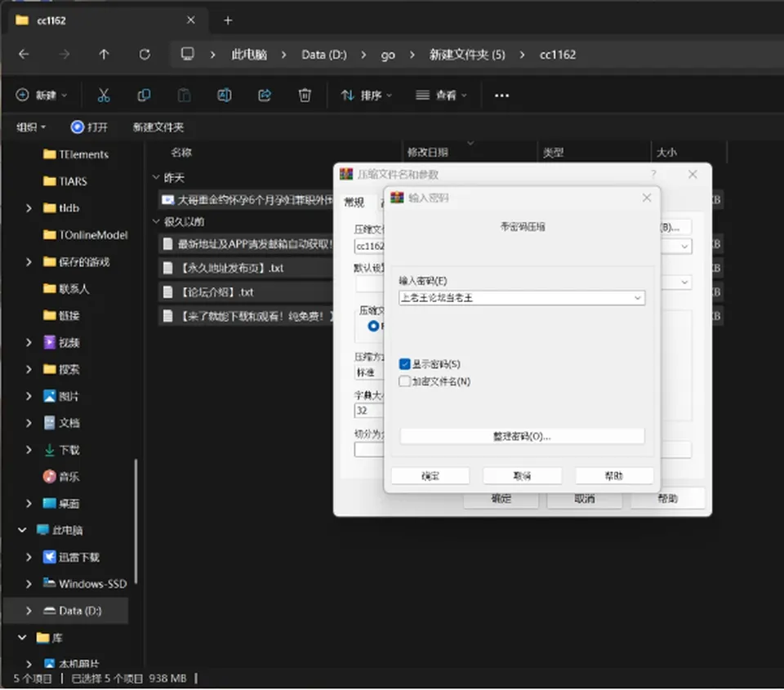
Task: Collapse the 此电脑 tree node
Action: pyautogui.click(x=22, y=530)
